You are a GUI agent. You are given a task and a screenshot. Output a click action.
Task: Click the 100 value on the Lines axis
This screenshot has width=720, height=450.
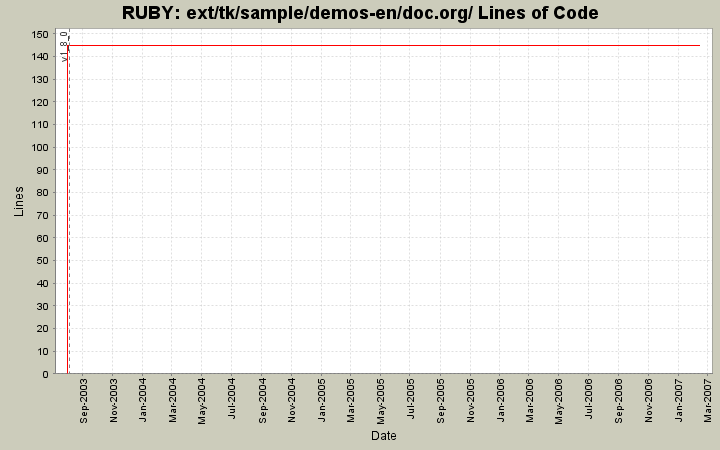[x=40, y=148]
